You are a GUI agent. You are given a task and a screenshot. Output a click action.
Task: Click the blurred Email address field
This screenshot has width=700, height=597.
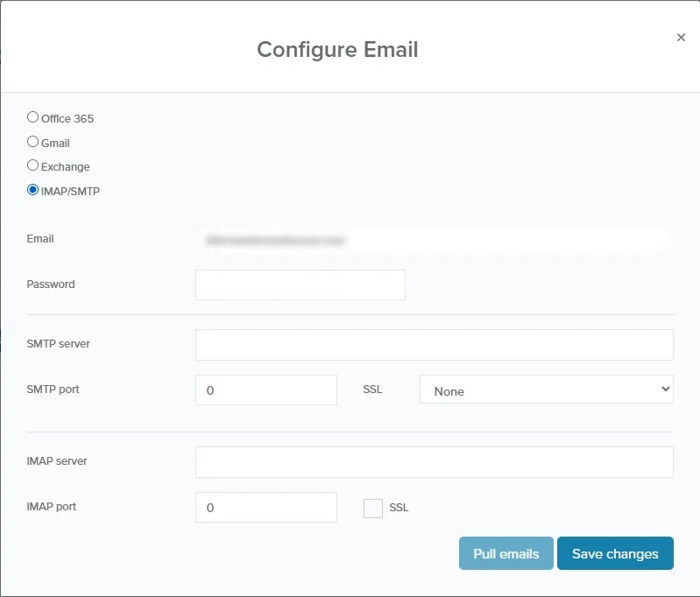434,240
